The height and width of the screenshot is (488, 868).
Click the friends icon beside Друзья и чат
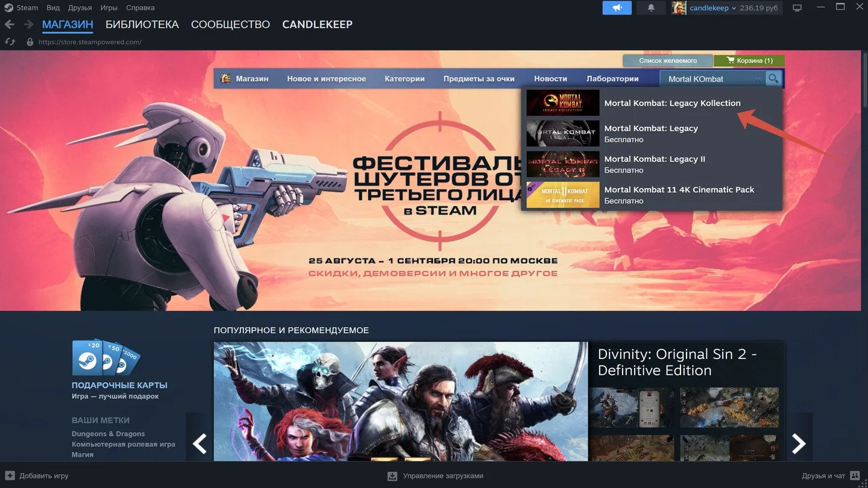(855, 475)
